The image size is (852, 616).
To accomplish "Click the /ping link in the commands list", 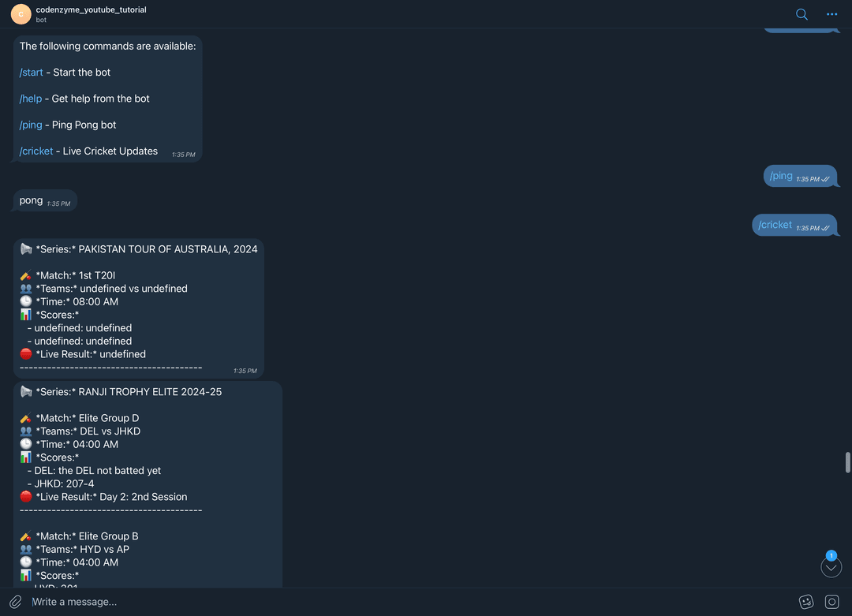I will click(x=31, y=125).
